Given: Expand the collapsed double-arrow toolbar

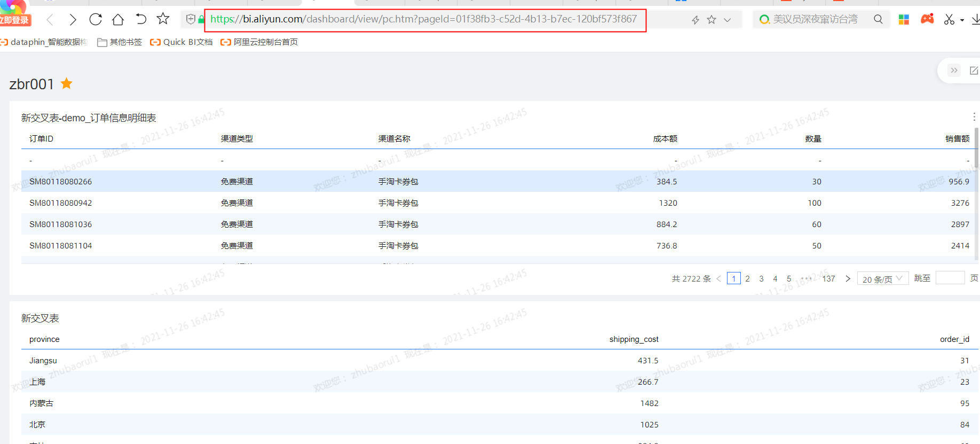Looking at the screenshot, I should pos(954,71).
